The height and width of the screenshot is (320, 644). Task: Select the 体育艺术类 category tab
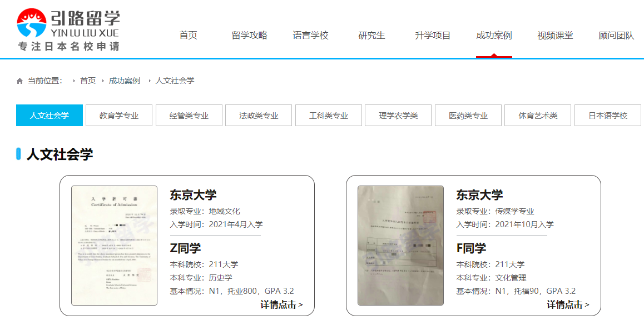coord(538,116)
